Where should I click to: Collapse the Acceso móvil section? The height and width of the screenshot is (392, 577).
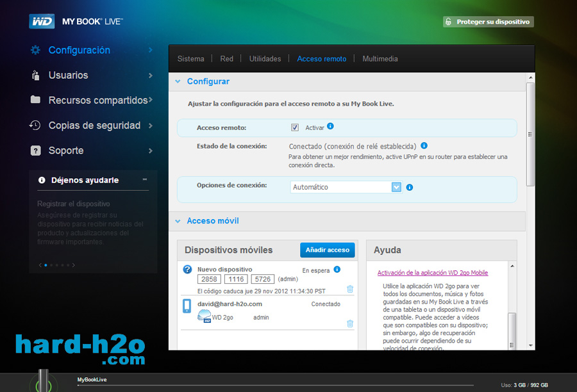tap(178, 221)
